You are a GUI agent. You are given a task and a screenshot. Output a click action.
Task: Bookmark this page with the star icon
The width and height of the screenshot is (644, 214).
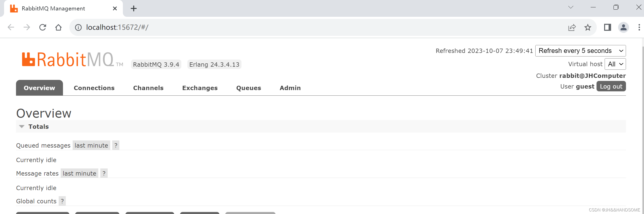588,27
